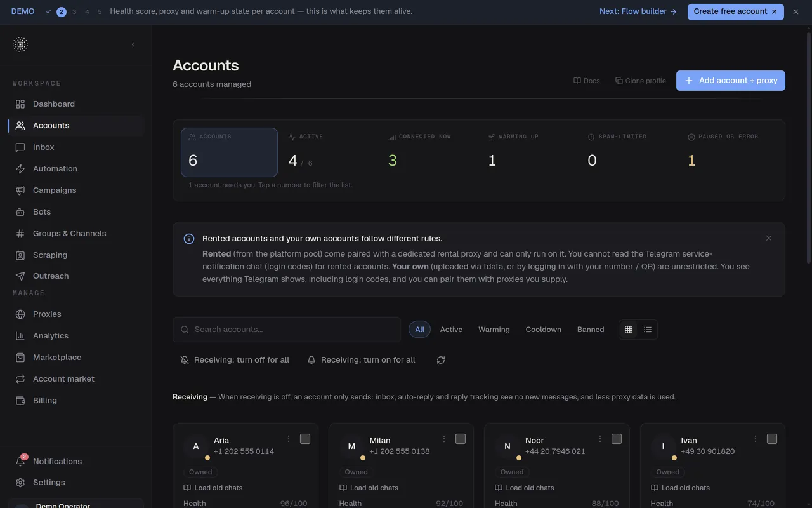The height and width of the screenshot is (508, 812).
Task: Select the Cooldown filter tab
Action: click(544, 330)
